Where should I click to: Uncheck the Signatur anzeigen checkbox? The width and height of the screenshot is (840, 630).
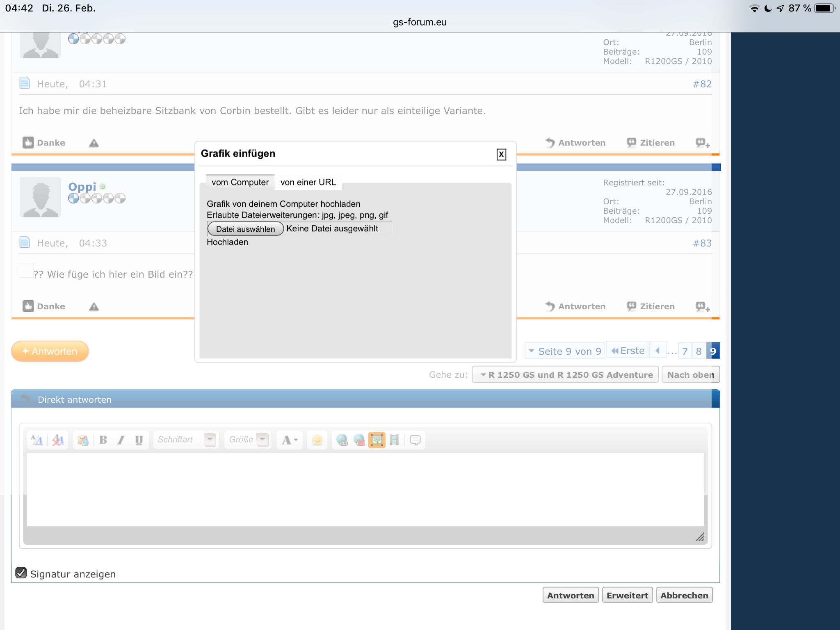click(x=21, y=573)
